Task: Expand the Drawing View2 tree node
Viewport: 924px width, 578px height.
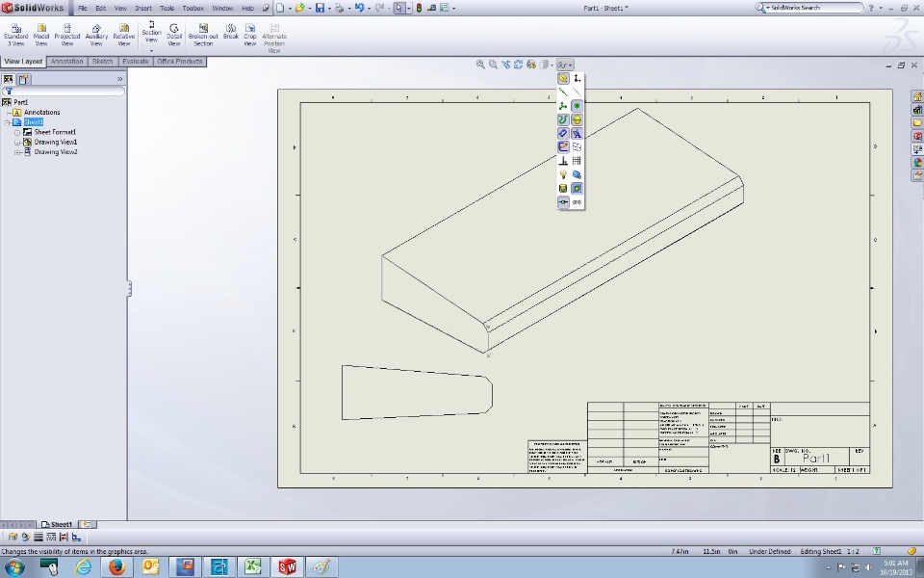Action: [17, 153]
